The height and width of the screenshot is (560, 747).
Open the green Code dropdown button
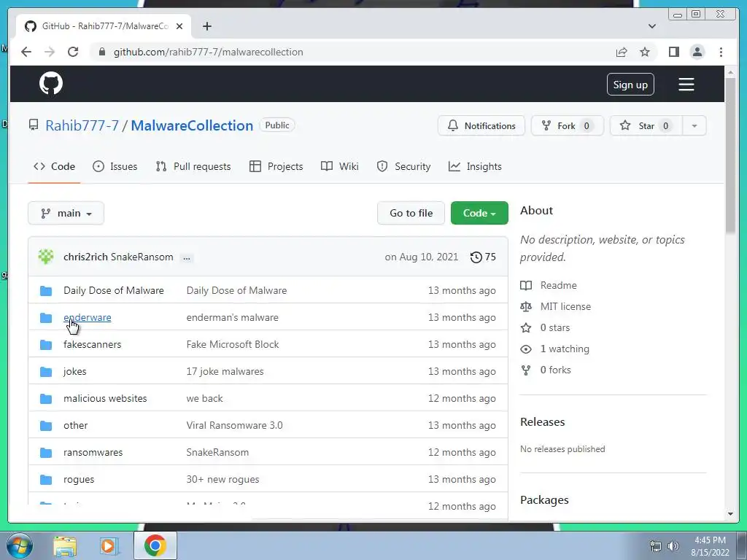(x=479, y=214)
